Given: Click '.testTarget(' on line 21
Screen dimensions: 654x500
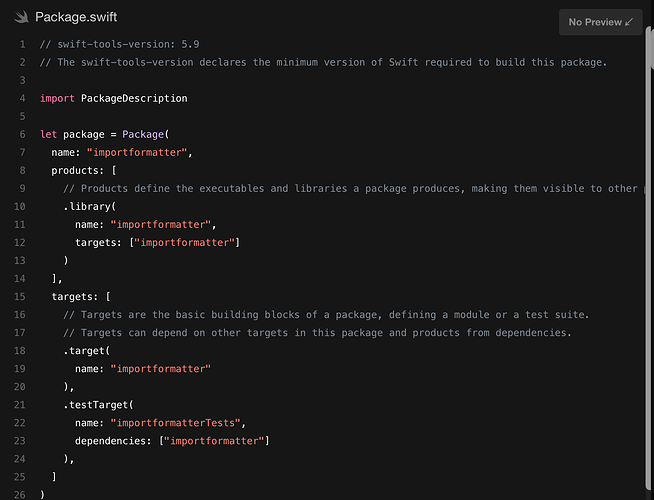Looking at the screenshot, I should [98, 405].
